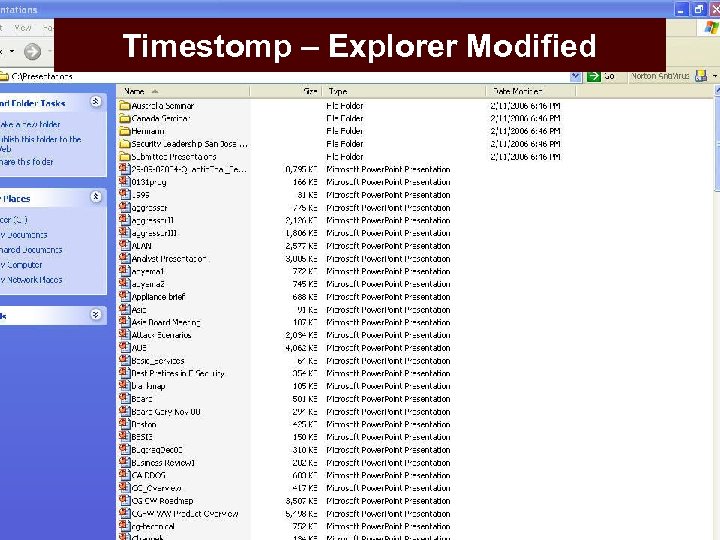This screenshot has height=540, width=720.
Task: Click the PowerPoint icon of Analyst Presentation
Action: click(124, 259)
